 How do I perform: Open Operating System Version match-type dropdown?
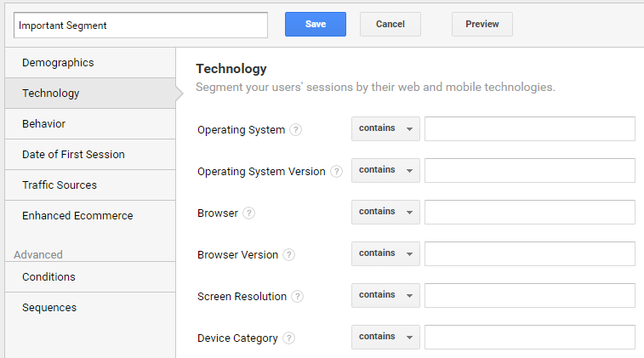[385, 170]
